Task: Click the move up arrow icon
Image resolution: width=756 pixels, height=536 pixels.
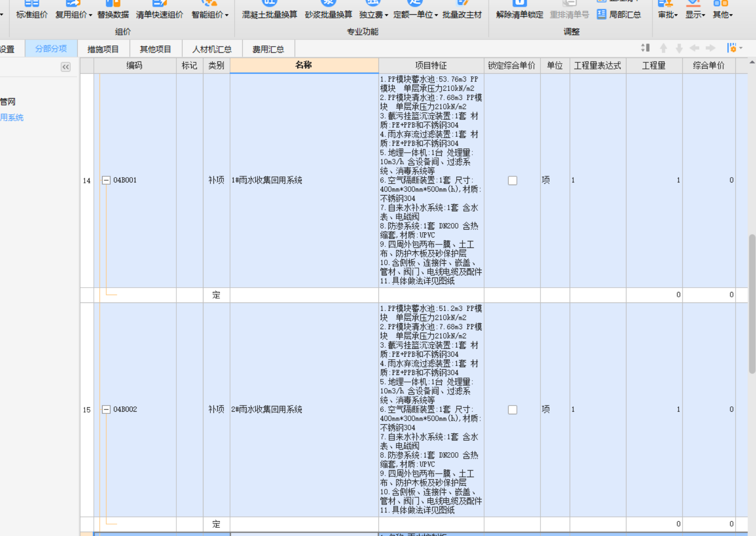Action: [x=663, y=48]
